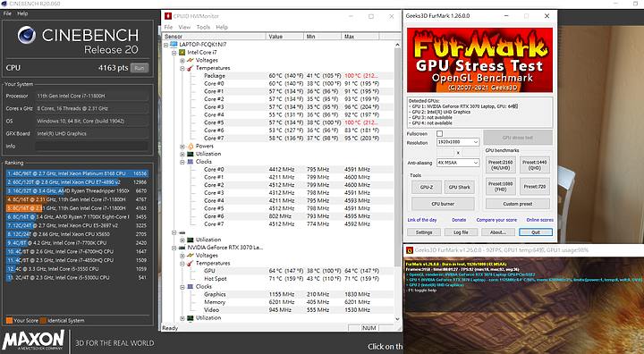Collapse the NVIDIA Temperatures node

click(182, 263)
